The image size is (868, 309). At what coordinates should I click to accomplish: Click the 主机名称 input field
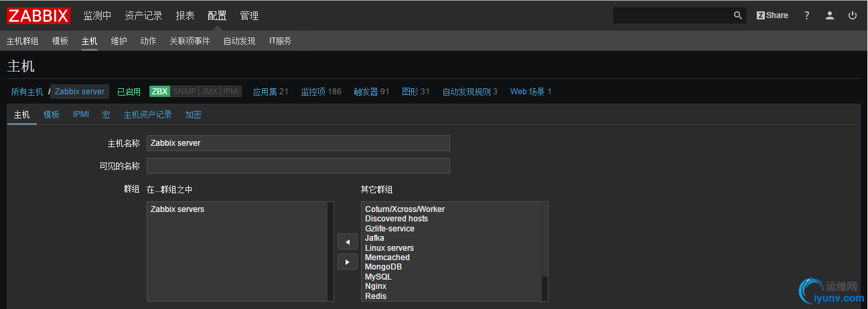[298, 143]
